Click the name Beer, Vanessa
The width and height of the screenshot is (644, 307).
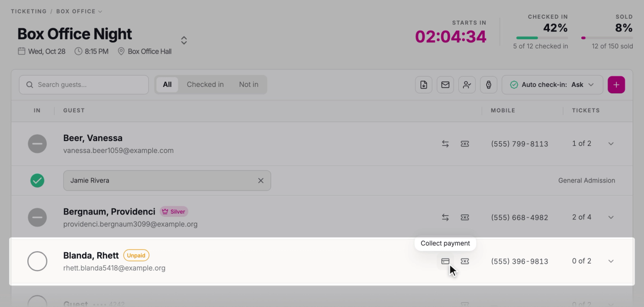pos(93,138)
